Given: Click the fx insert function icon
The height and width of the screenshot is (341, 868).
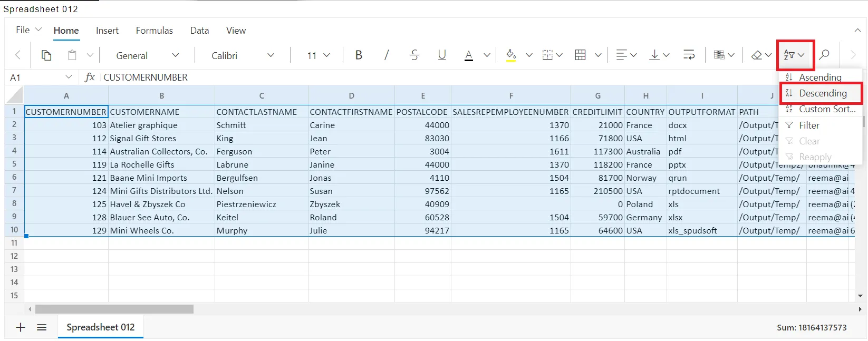Looking at the screenshot, I should tap(90, 77).
